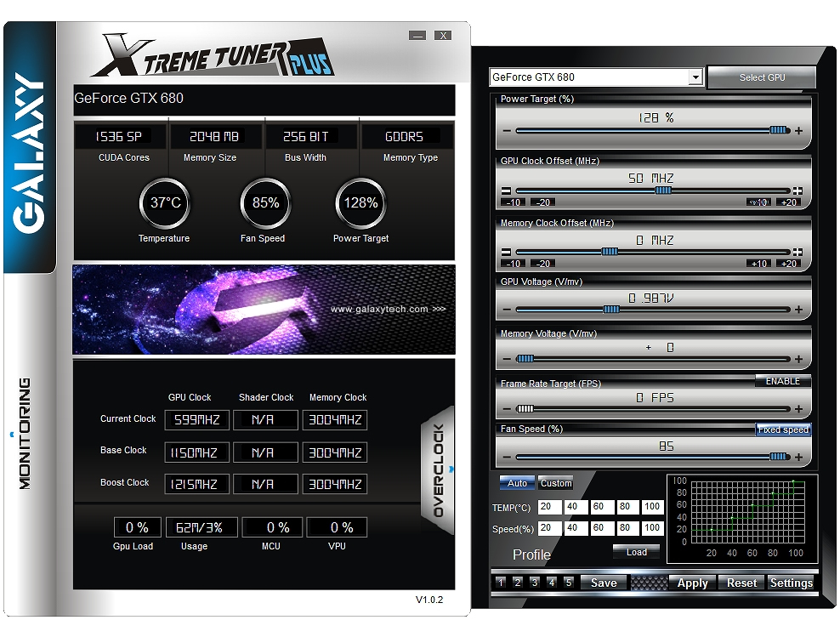The image size is (840, 620).
Task: Toggle Fixed speed fan mode
Action: pos(783,429)
